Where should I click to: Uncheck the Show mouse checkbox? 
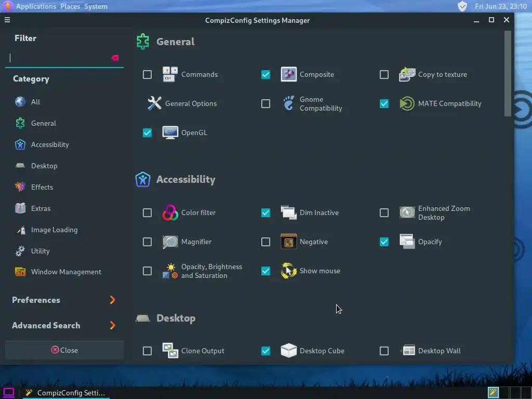tap(265, 271)
